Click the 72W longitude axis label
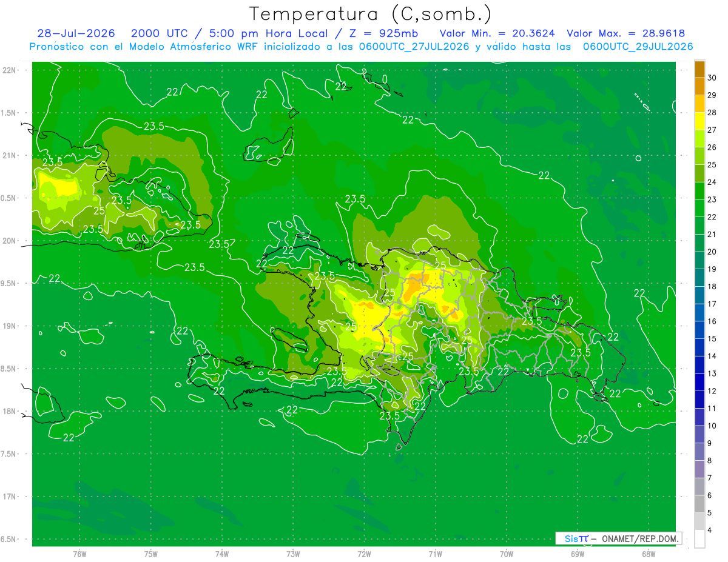Screen dimensions: 728x562 pos(364,554)
